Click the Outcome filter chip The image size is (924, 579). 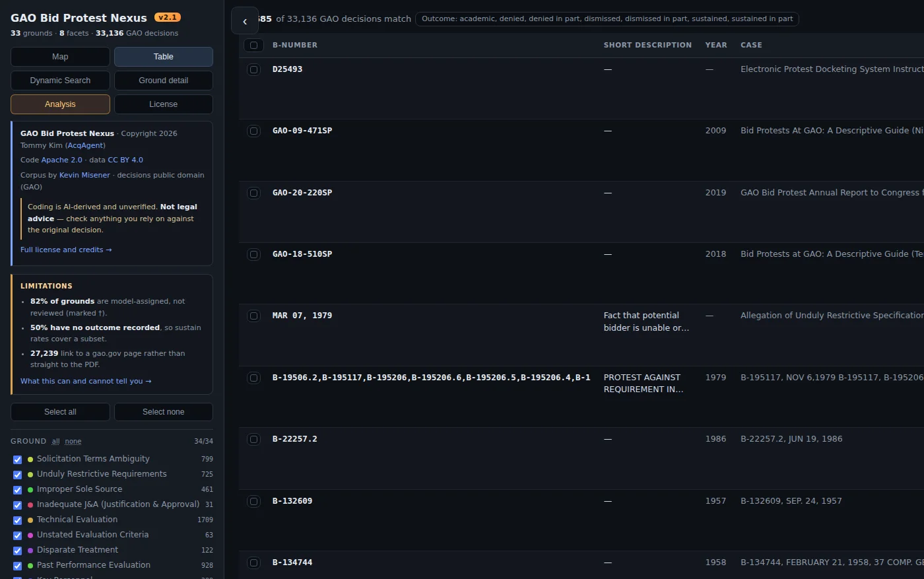[x=607, y=18]
